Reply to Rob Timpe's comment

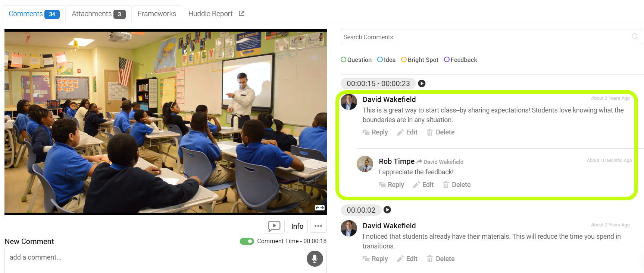(x=391, y=185)
